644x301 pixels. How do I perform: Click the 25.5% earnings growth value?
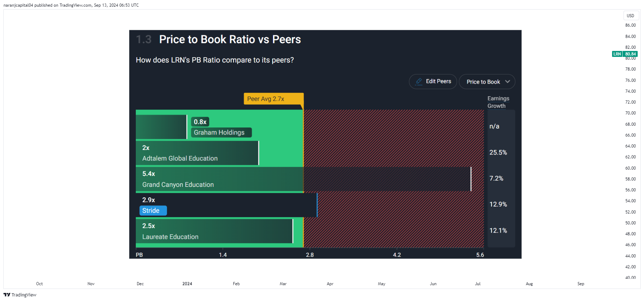pyautogui.click(x=498, y=152)
